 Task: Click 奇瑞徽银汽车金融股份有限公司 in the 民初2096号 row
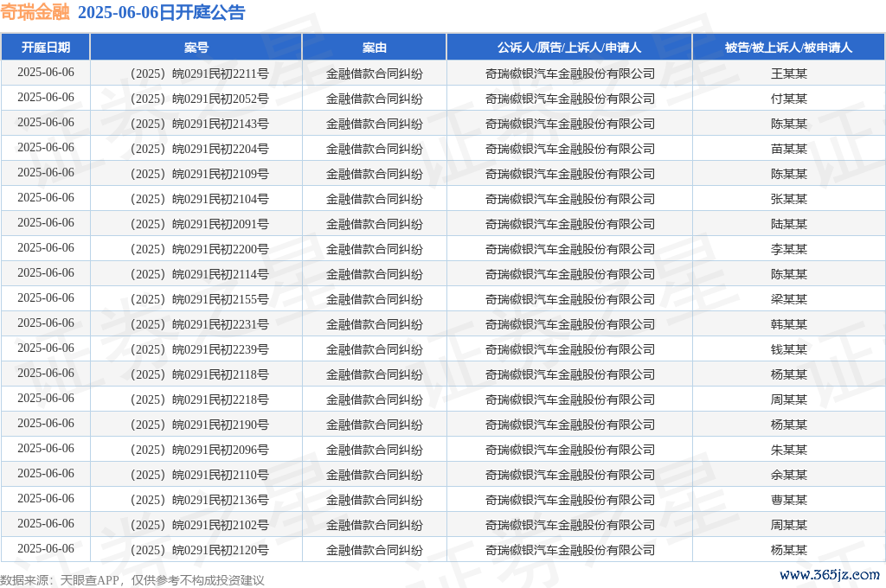click(x=569, y=450)
